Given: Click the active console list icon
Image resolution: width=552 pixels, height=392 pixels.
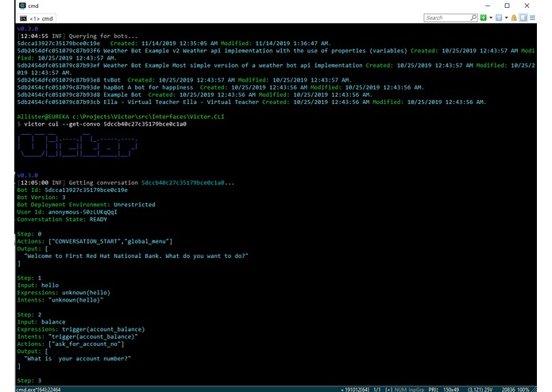Looking at the screenshot, I should pos(499,17).
